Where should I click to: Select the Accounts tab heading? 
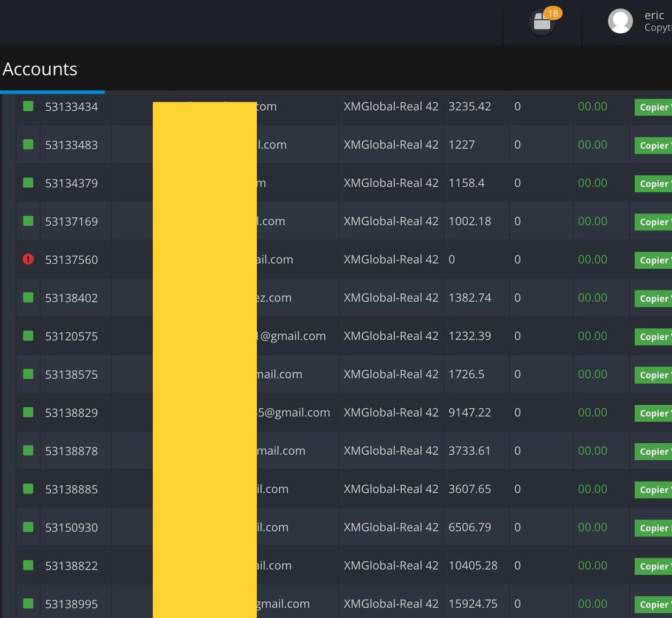[x=40, y=69]
